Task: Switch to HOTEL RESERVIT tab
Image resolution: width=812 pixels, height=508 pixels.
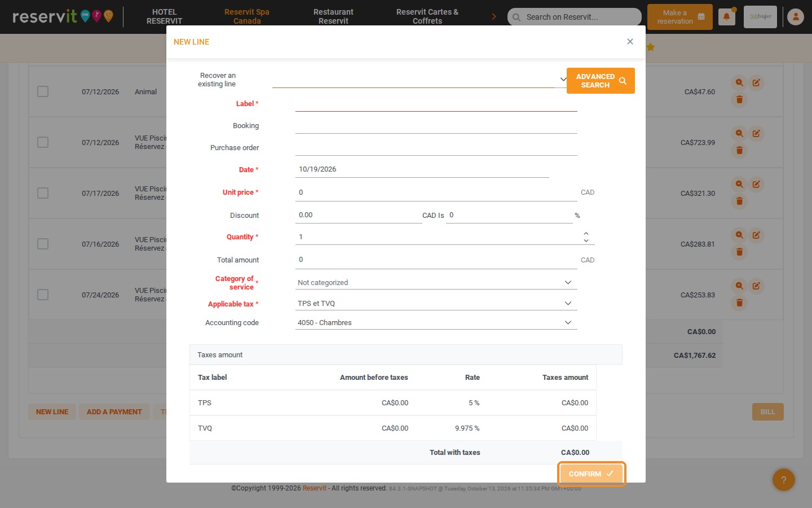Action: pos(164,16)
